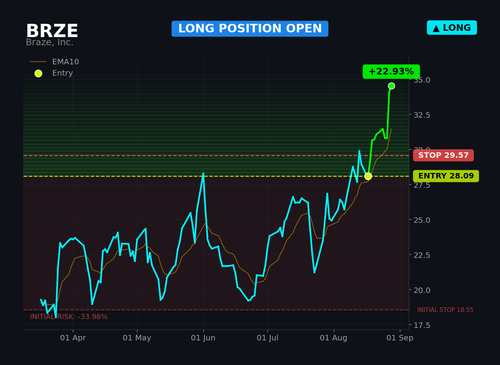Click the INITIAL STOP 18.55 label

click(445, 310)
